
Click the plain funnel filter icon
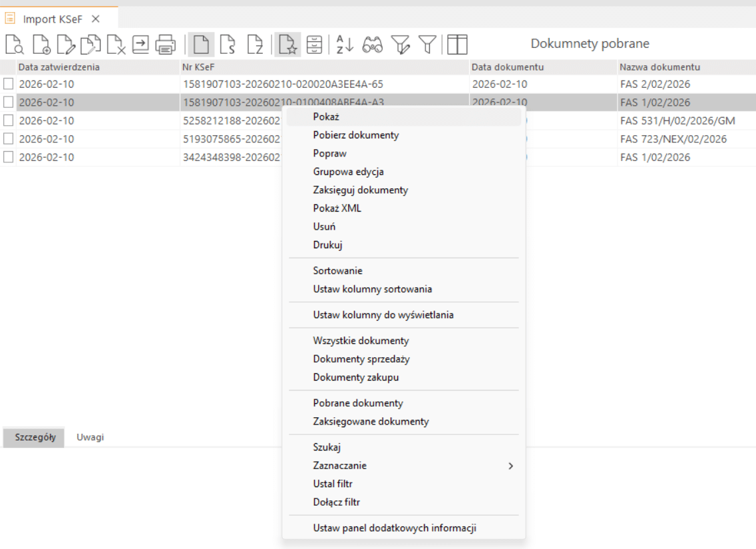pyautogui.click(x=427, y=45)
